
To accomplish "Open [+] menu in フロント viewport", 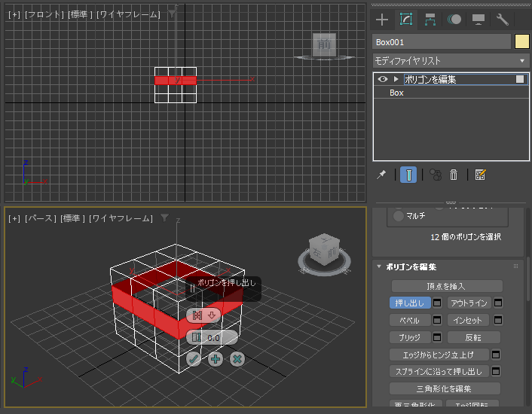I will pos(14,14).
